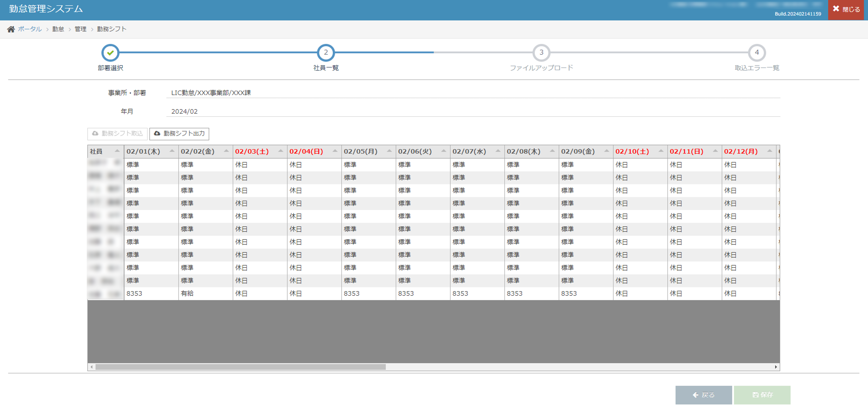Viewport: 868px width, 408px height.
Task: Click the floppy icon on 保存 button
Action: pos(755,395)
